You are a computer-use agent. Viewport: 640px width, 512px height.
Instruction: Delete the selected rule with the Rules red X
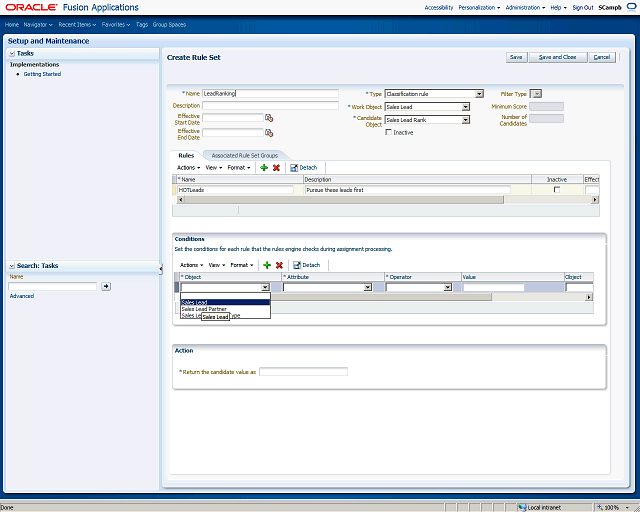pos(276,168)
